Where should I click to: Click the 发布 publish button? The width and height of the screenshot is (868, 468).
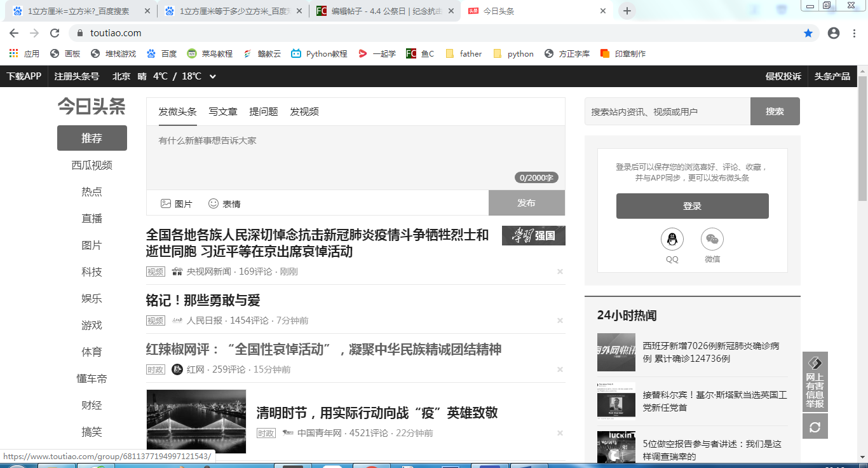pyautogui.click(x=527, y=203)
